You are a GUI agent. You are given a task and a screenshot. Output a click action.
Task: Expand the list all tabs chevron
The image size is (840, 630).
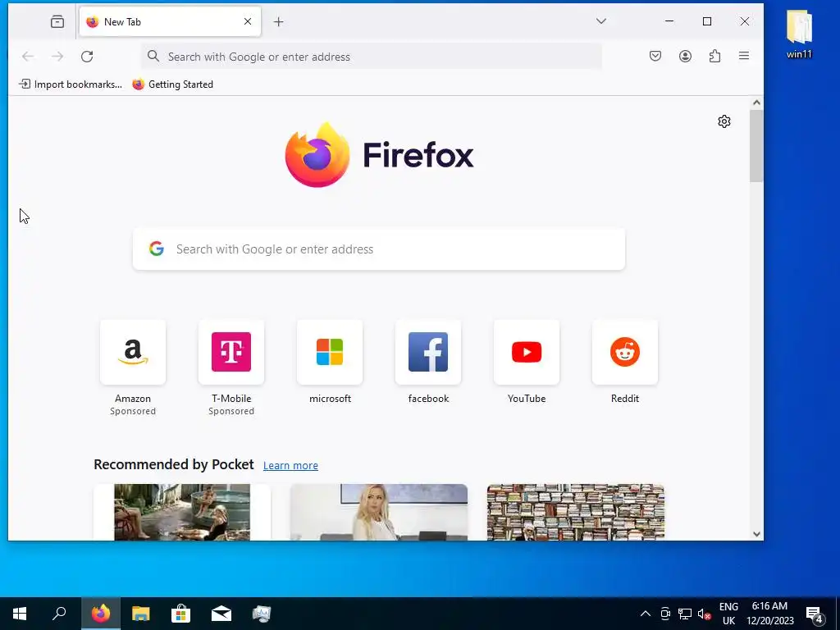tap(601, 21)
